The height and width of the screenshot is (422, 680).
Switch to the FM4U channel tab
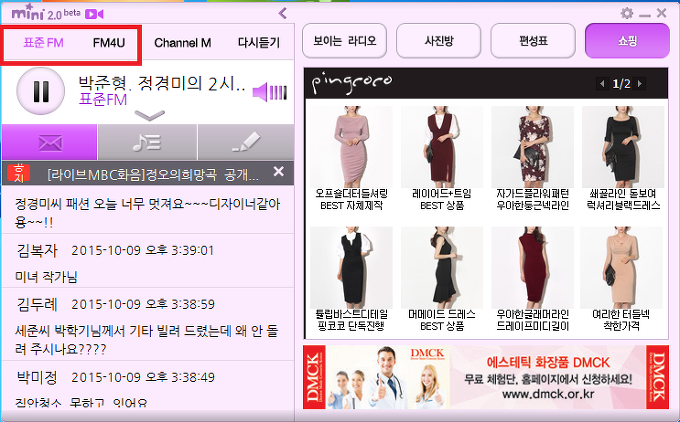[109, 43]
